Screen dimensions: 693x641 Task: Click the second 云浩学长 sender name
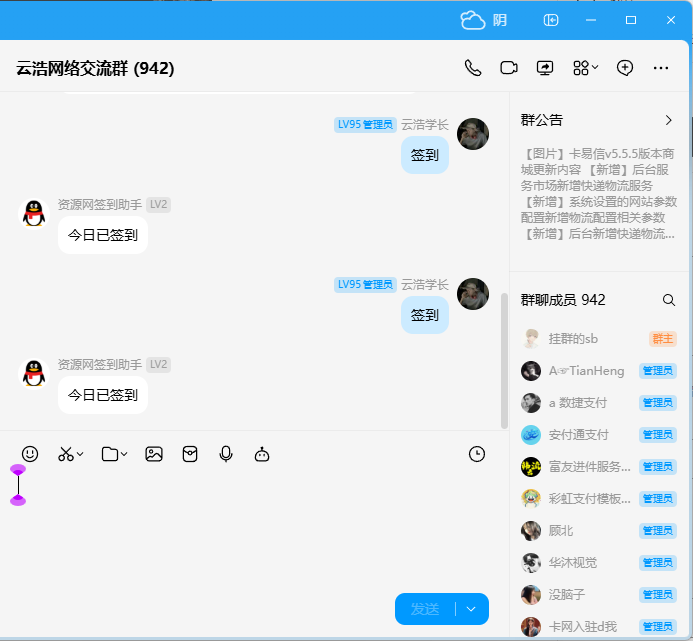tap(424, 285)
